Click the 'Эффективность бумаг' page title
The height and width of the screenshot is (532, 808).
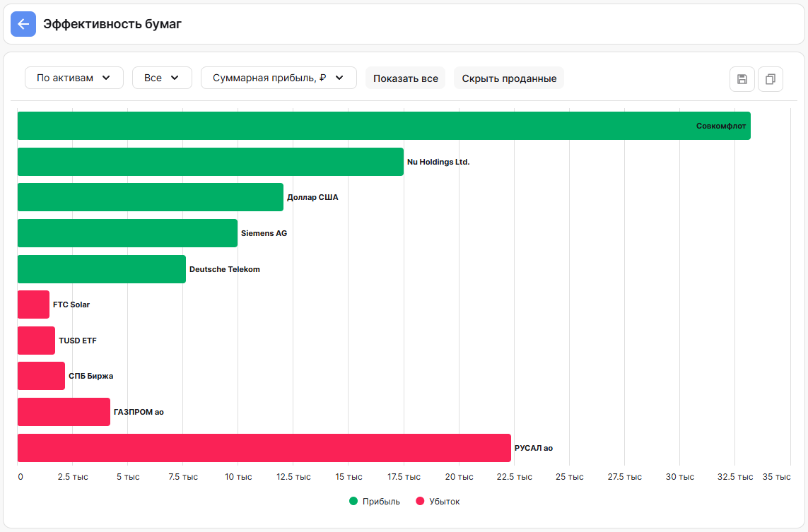(112, 24)
